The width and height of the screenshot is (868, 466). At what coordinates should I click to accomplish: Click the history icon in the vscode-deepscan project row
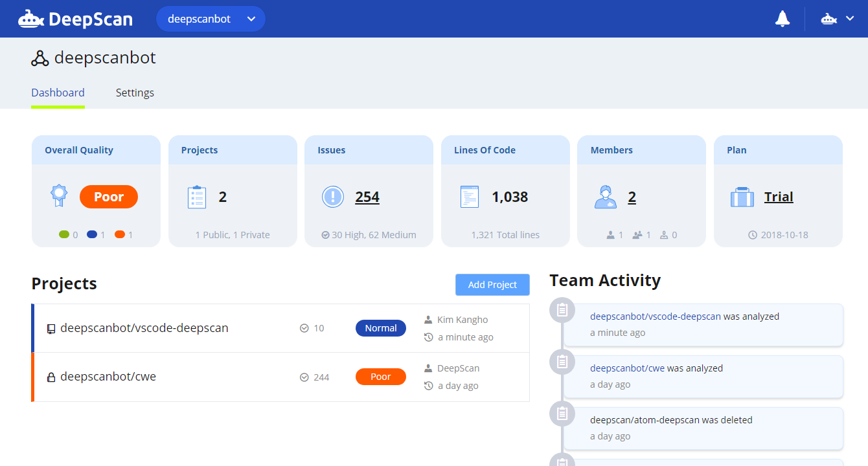[428, 337]
